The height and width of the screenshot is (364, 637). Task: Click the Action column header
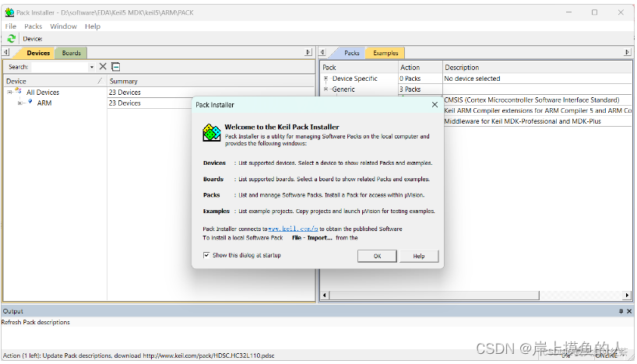pyautogui.click(x=420, y=68)
